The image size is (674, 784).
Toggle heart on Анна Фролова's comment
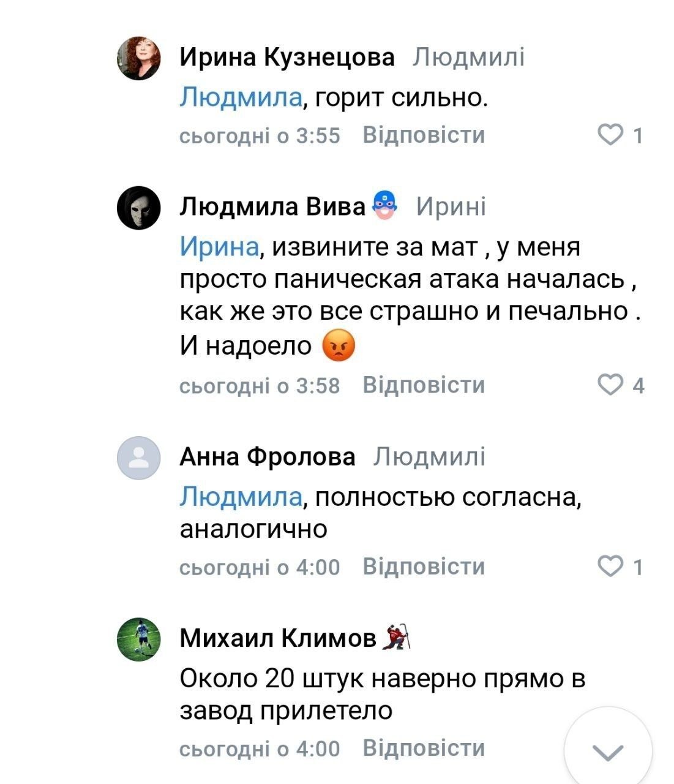click(610, 567)
